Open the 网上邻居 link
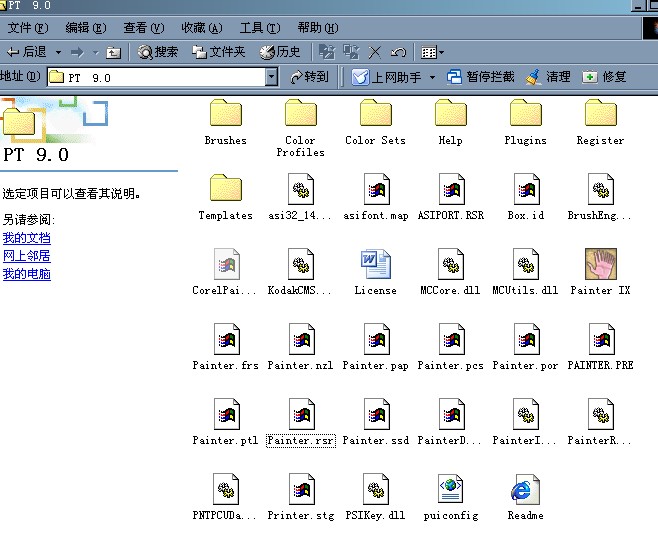The height and width of the screenshot is (546, 658). [26, 256]
